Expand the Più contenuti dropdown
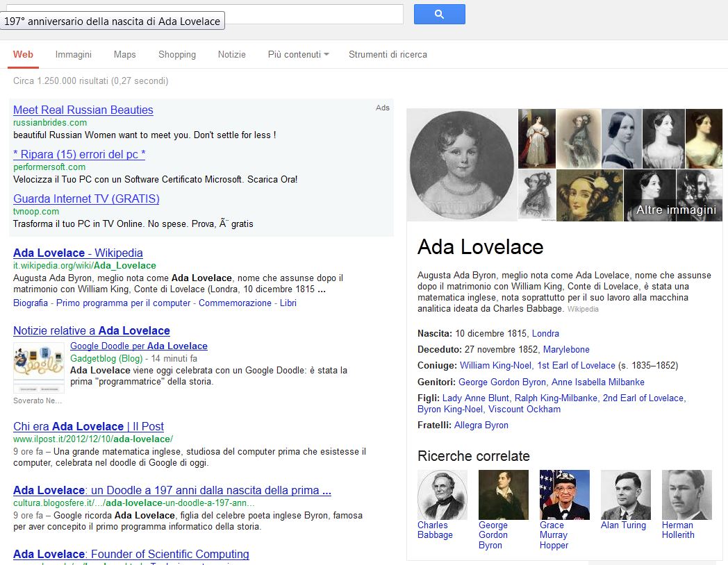The height and width of the screenshot is (565, 728). pyautogui.click(x=299, y=54)
